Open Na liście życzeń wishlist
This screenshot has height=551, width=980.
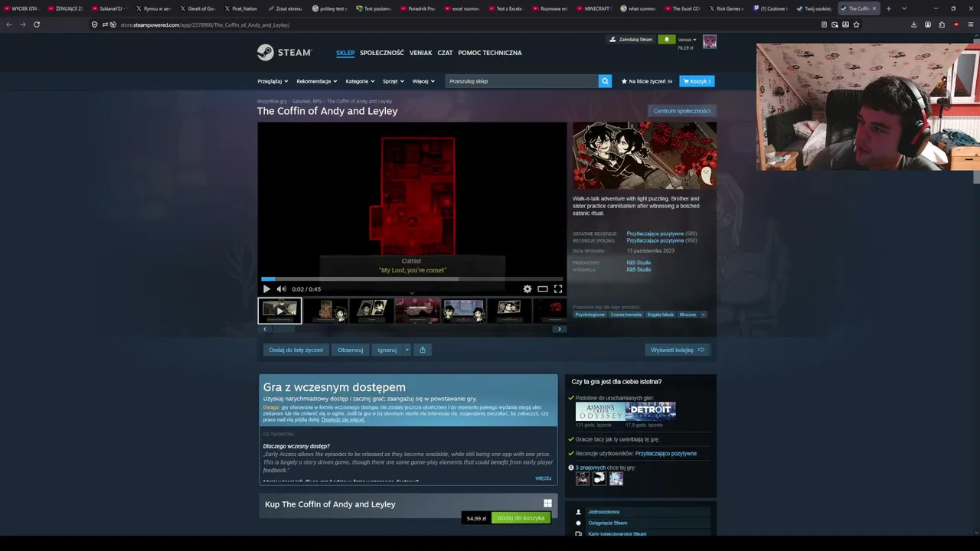647,81
